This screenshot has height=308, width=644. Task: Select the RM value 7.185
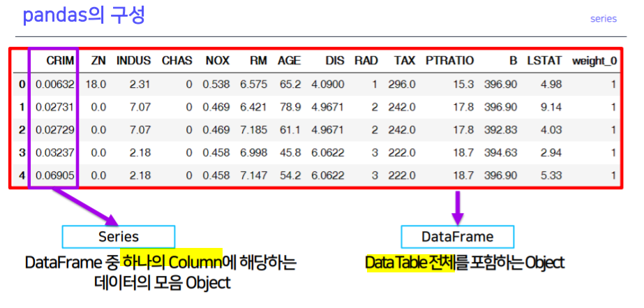click(254, 130)
